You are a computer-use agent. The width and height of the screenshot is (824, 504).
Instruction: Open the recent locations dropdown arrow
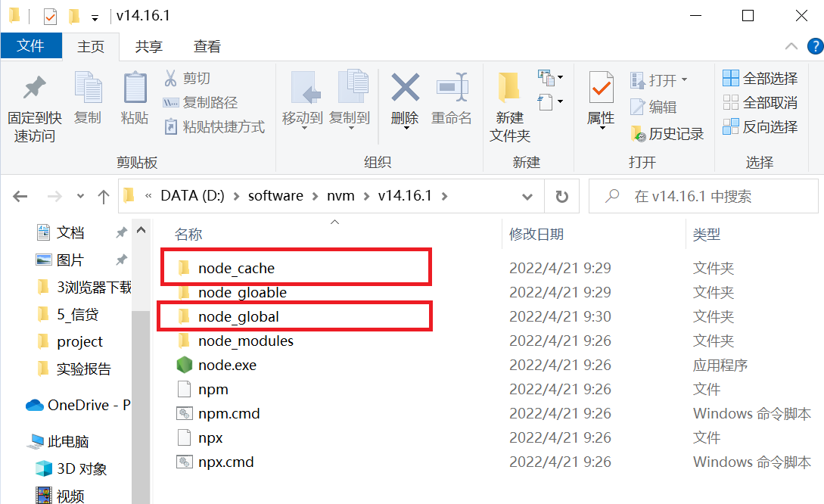pos(80,196)
